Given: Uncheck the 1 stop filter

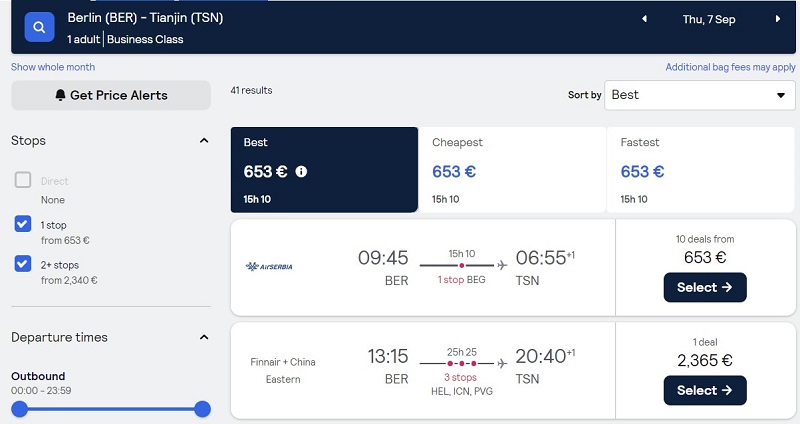Looking at the screenshot, I should 23,223.
